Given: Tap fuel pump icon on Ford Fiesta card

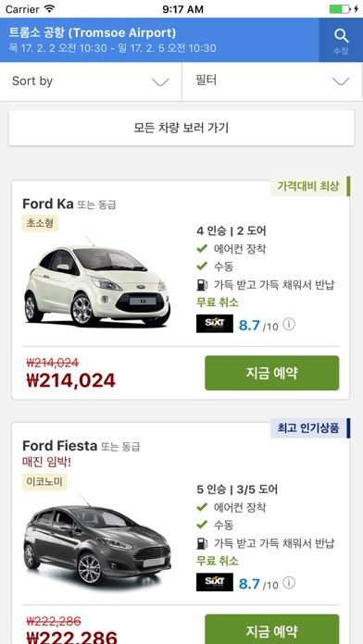Looking at the screenshot, I should tap(202, 543).
